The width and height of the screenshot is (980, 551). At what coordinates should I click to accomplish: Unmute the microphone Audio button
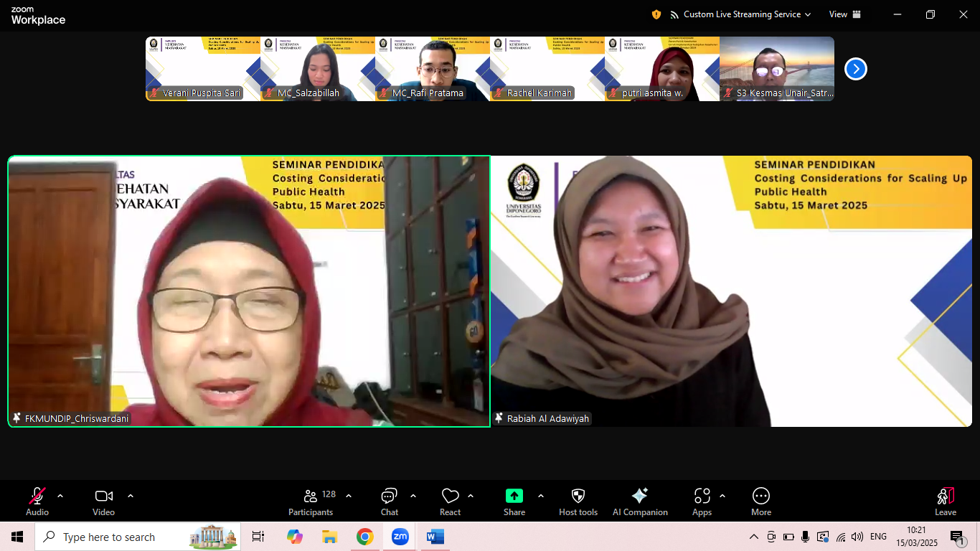point(37,501)
